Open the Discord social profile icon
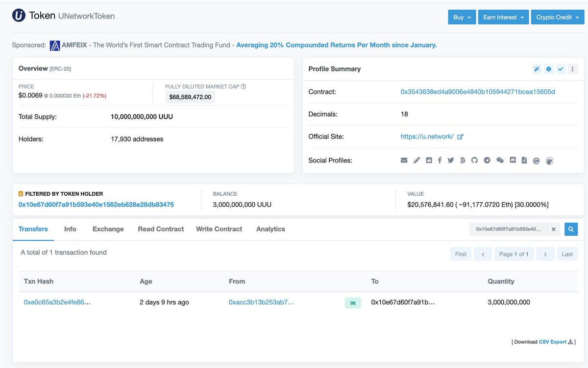 click(x=513, y=160)
